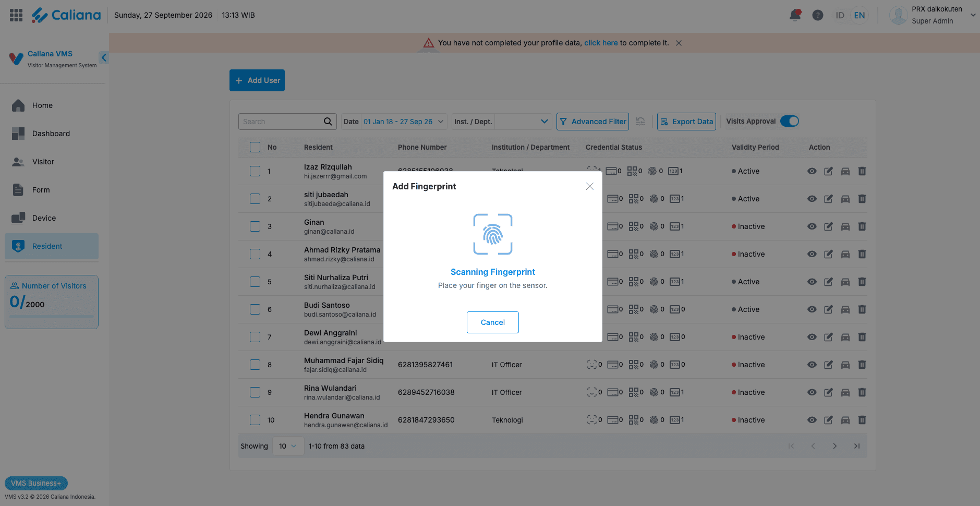Click the Number of Visitors progress bar

click(52, 317)
